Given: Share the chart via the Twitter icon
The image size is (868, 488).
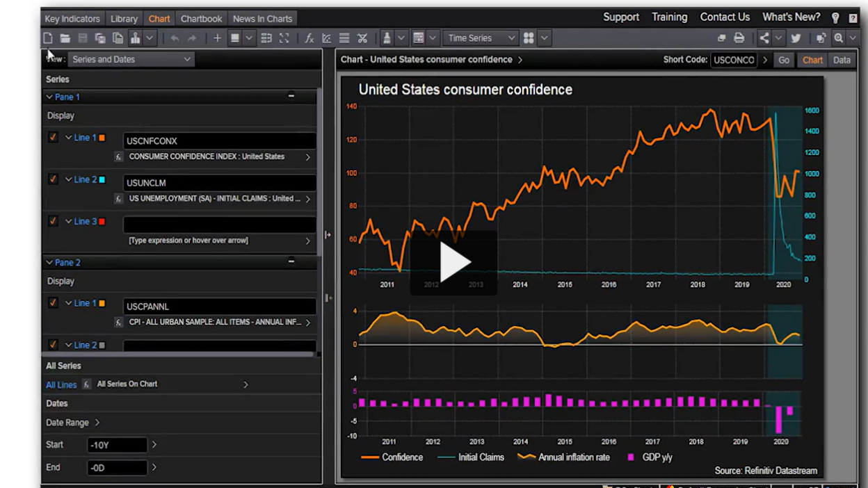Looking at the screenshot, I should click(796, 38).
